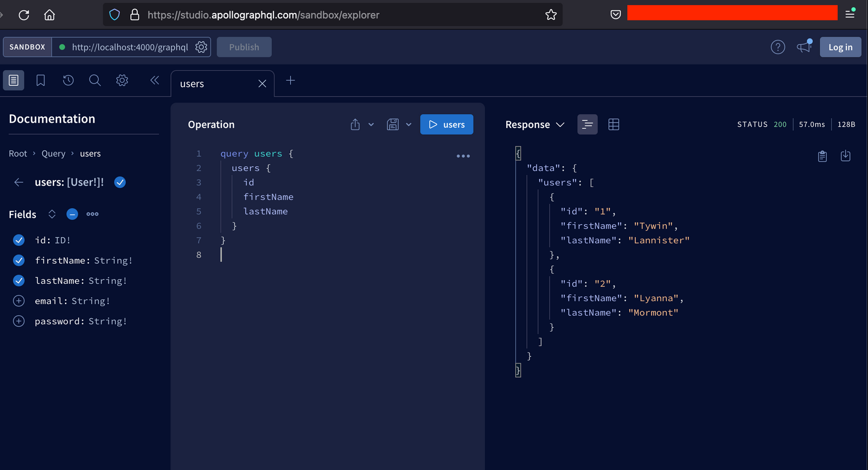Screen dimensions: 868x470
Task: Add the password field to query
Action: point(19,321)
